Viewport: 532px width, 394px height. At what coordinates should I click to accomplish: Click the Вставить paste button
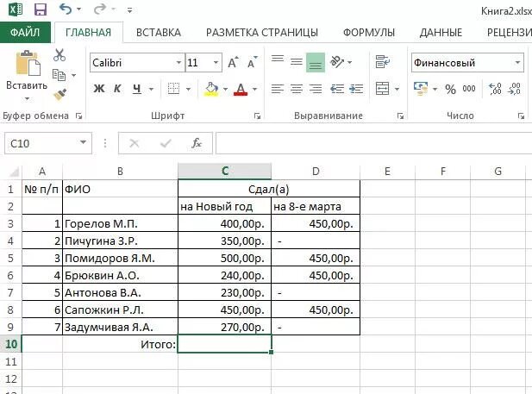[x=27, y=70]
